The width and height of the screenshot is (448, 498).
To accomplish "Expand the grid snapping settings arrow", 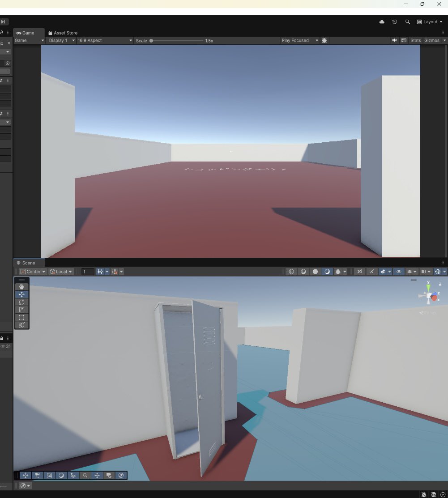I will tap(121, 272).
